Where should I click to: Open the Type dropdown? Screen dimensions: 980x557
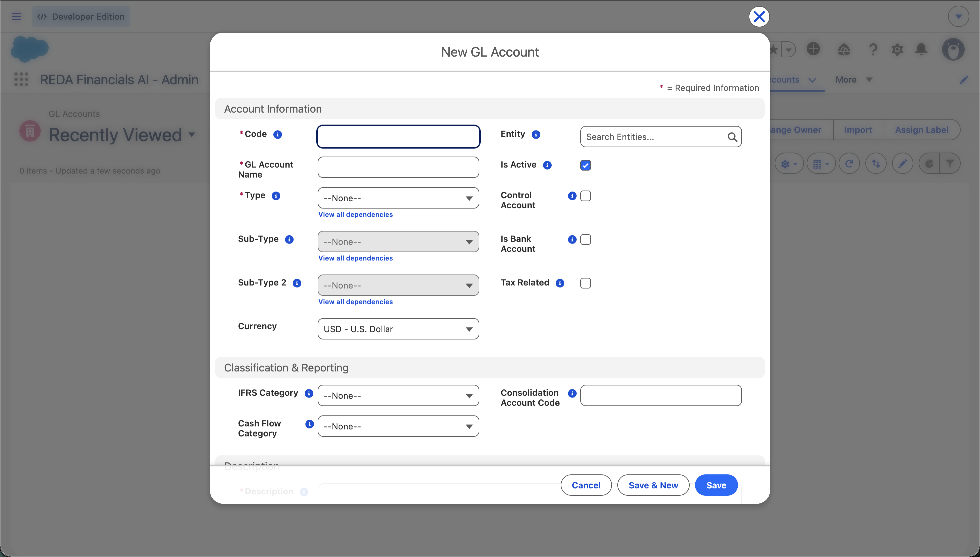point(398,198)
